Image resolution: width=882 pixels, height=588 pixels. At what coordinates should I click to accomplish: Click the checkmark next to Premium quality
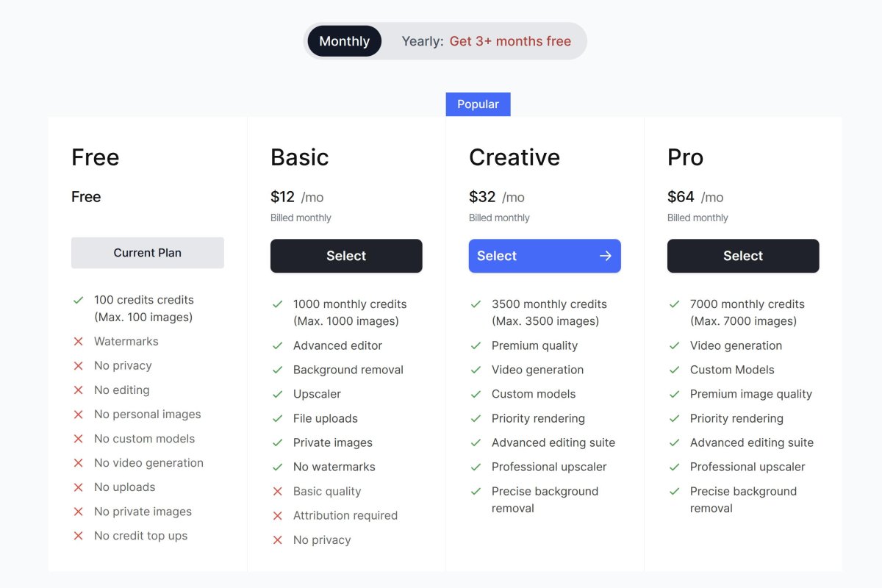tap(476, 345)
